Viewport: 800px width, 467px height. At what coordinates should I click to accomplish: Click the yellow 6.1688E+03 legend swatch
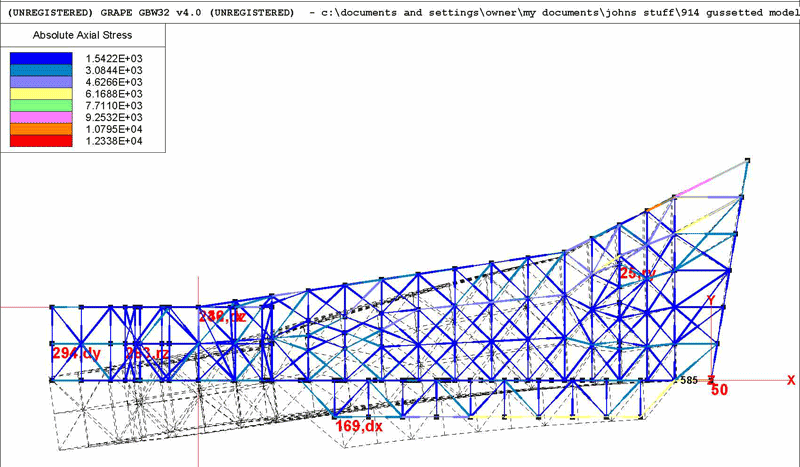tap(41, 94)
